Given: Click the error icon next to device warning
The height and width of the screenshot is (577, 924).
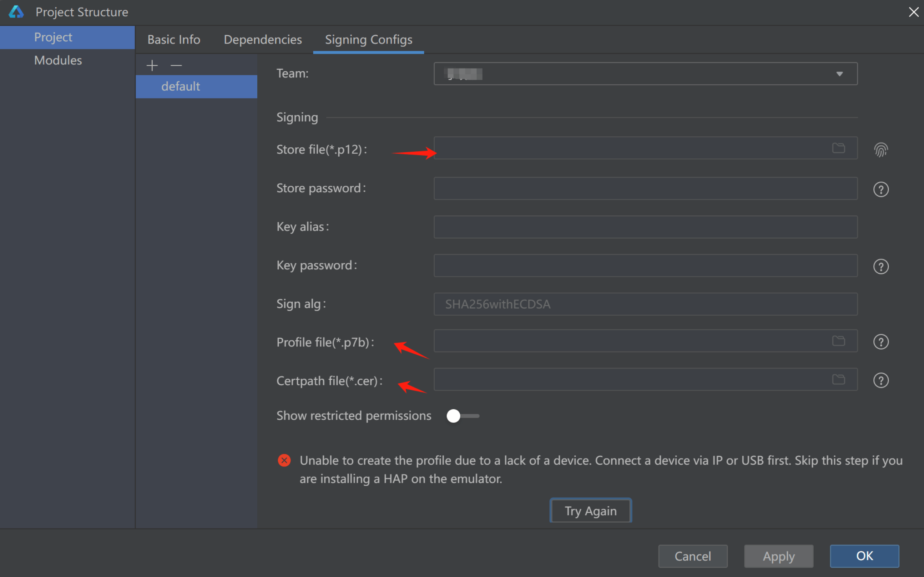Looking at the screenshot, I should coord(284,460).
